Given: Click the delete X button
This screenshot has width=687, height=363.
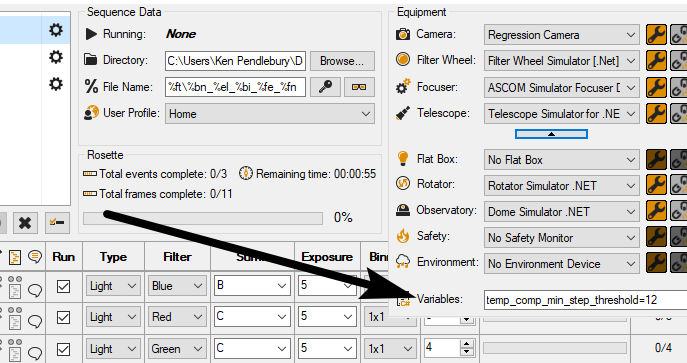Looking at the screenshot, I should click(x=25, y=223).
